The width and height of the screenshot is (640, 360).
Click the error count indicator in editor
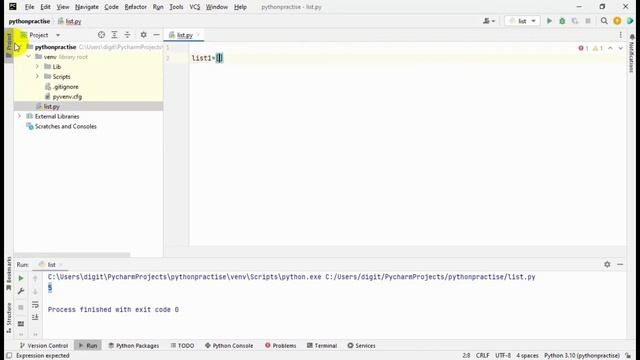(583, 48)
